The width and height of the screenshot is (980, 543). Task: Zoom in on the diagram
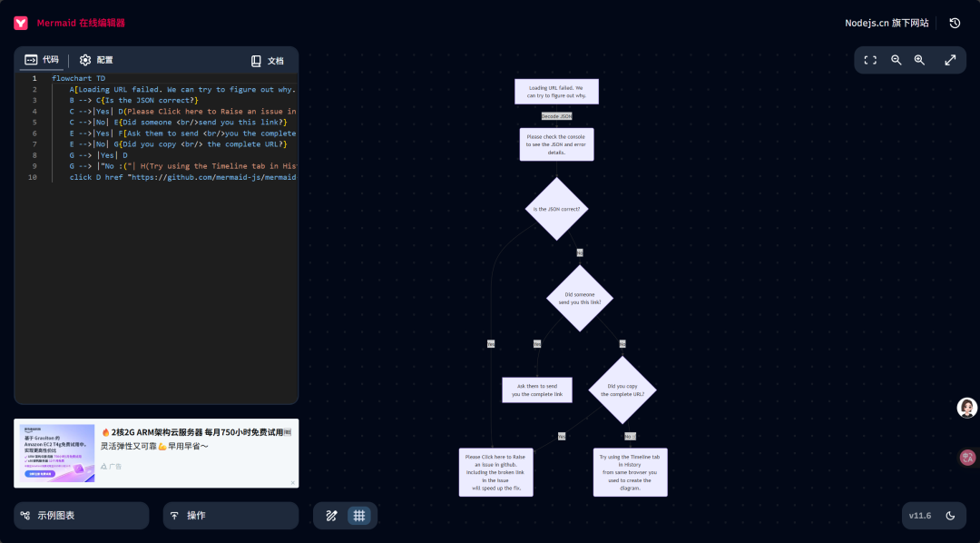(x=919, y=60)
